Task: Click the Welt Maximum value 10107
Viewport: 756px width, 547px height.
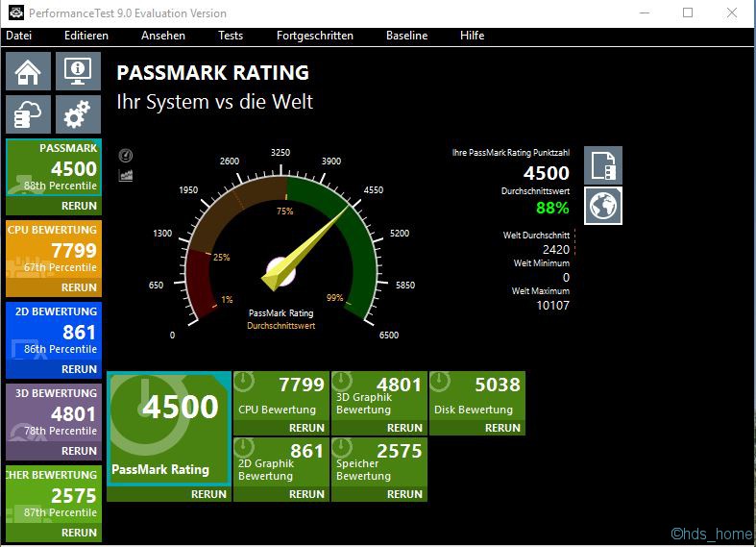Action: [x=553, y=306]
